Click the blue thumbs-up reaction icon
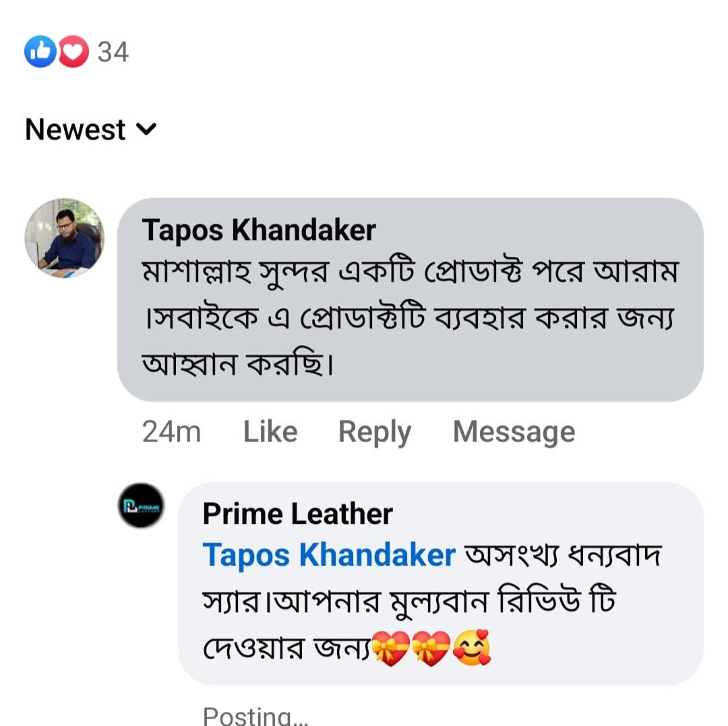The width and height of the screenshot is (728, 726). coord(39,52)
